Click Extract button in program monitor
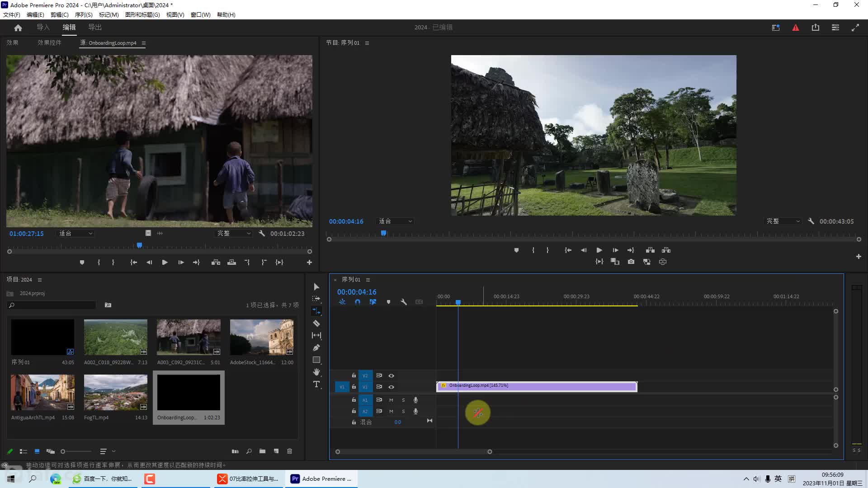The image size is (868, 488). click(x=666, y=250)
